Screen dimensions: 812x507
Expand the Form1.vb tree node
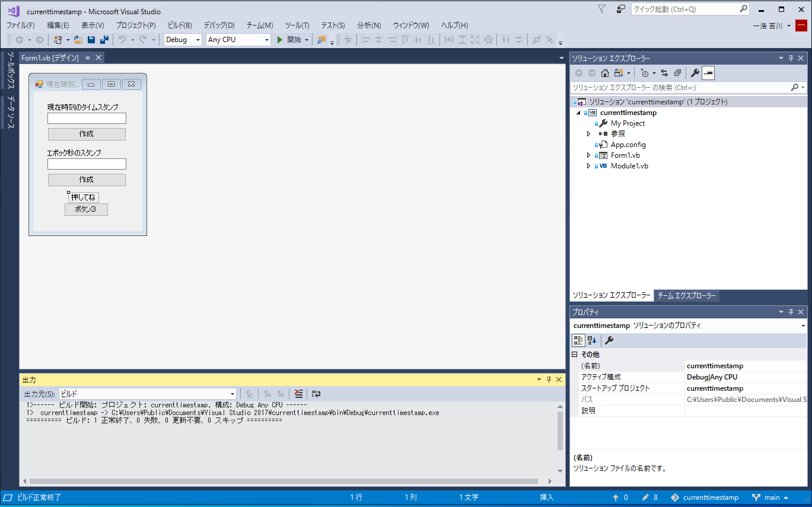point(588,155)
